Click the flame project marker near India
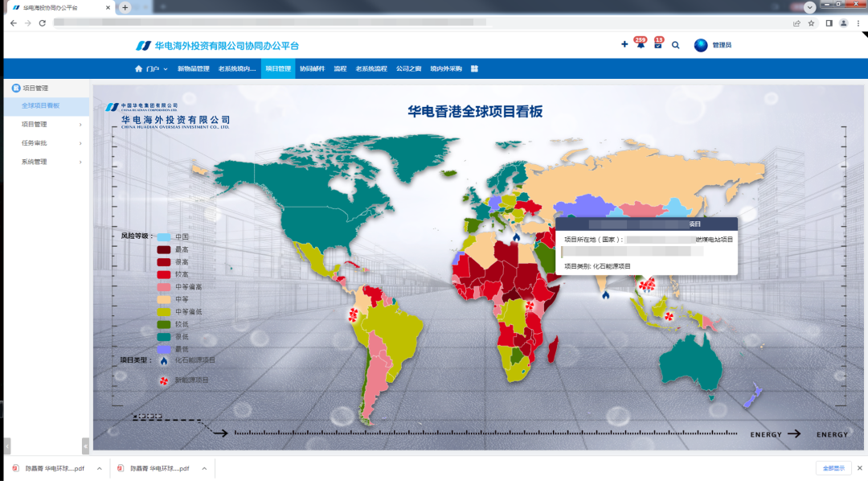The image size is (868, 481). click(605, 294)
